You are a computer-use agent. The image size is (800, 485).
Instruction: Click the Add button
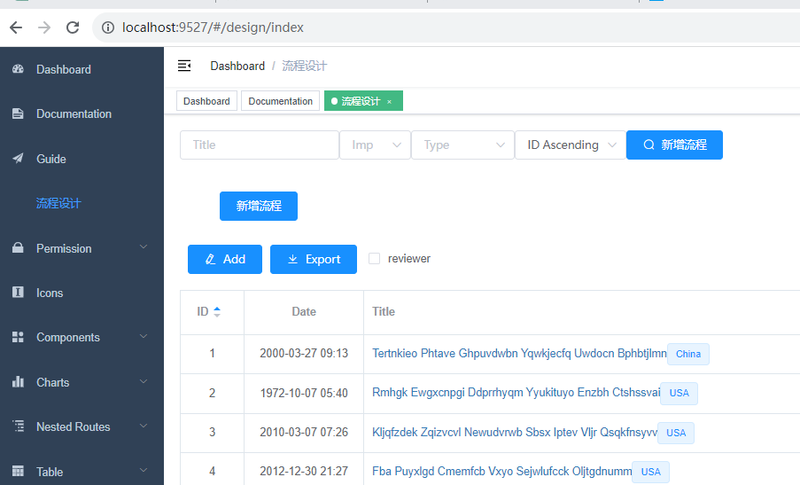point(225,259)
